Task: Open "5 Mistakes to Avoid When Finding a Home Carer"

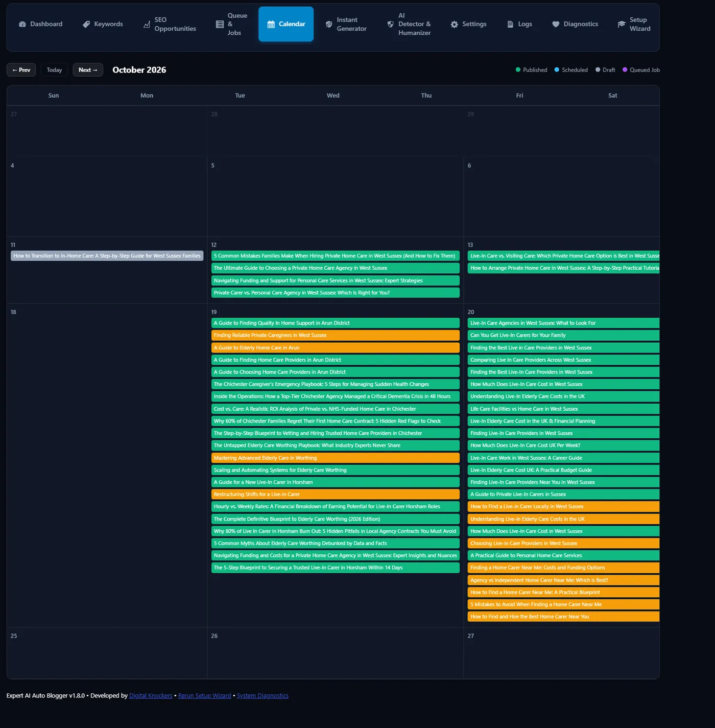Action: coord(564,604)
